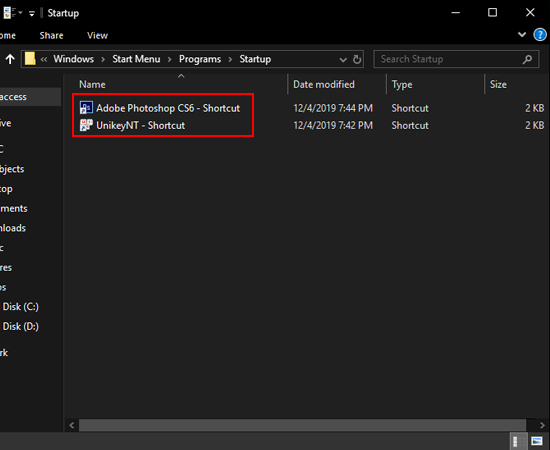This screenshot has height=450, width=550.
Task: Open Downloads folder in navigation pane
Action: [x=13, y=228]
